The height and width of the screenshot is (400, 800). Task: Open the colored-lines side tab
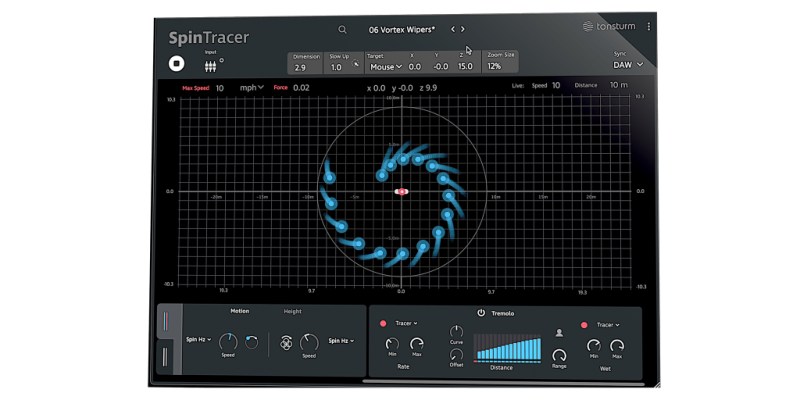pos(165,321)
